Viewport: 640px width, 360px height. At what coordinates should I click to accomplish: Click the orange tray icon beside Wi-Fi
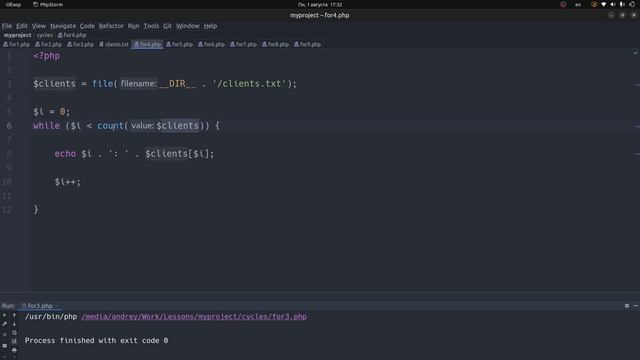[594, 4]
